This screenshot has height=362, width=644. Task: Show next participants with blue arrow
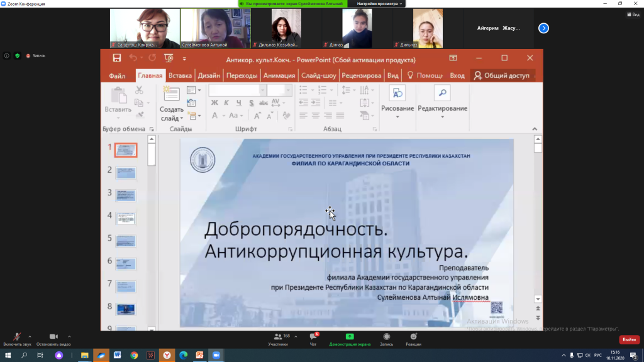pyautogui.click(x=544, y=28)
